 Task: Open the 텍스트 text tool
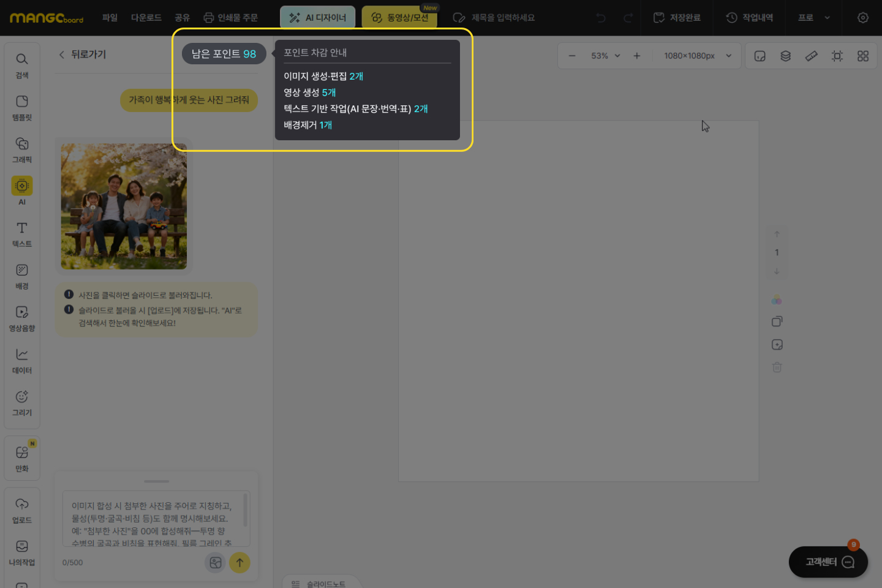22,234
